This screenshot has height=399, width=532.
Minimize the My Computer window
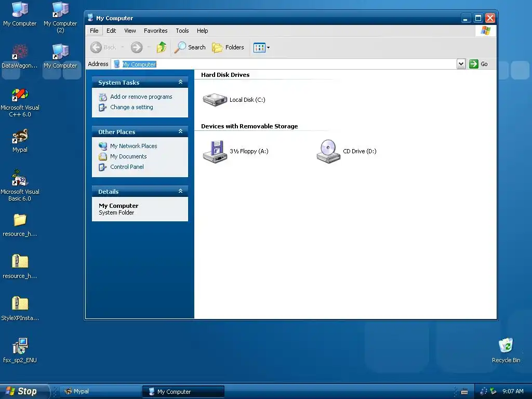point(466,18)
